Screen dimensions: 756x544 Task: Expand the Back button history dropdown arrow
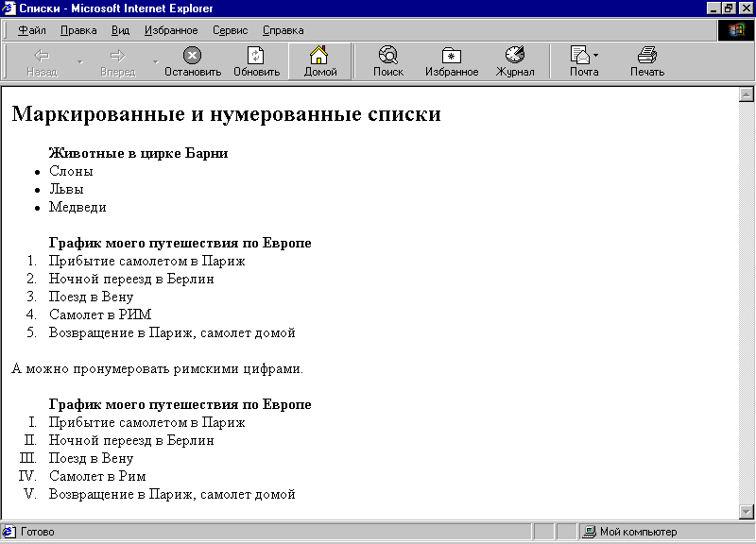[x=79, y=62]
